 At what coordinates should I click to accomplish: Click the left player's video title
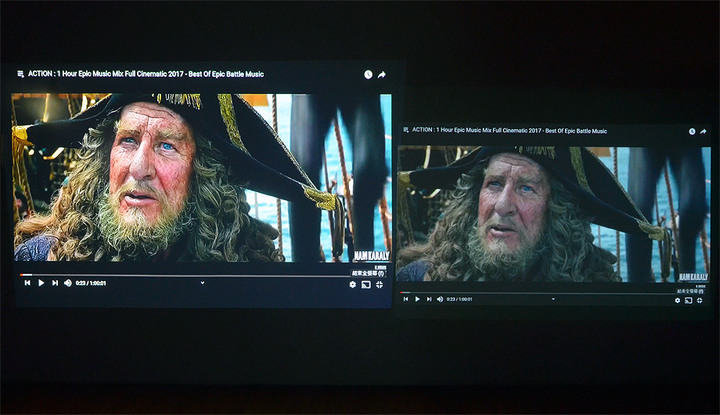[146, 74]
